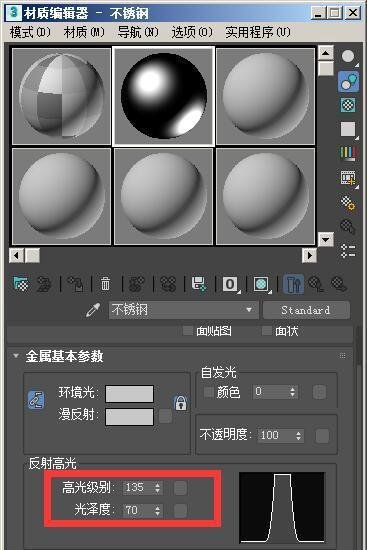Pick material from object with eyedropper
The image size is (367, 550).
[93, 310]
